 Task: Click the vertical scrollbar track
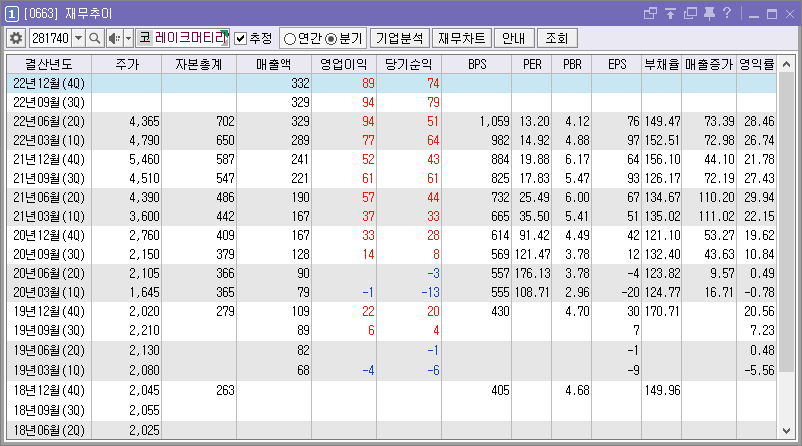[x=787, y=248]
